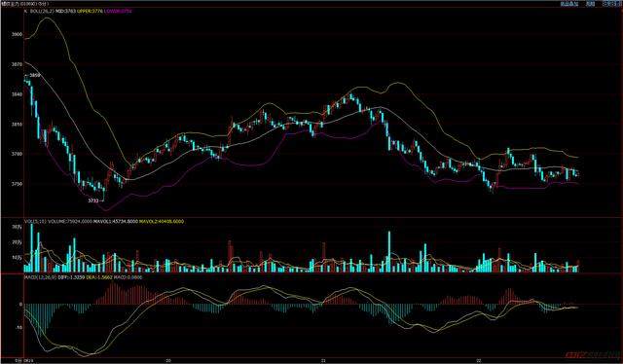Click the middle text link at top right

point(591,4)
